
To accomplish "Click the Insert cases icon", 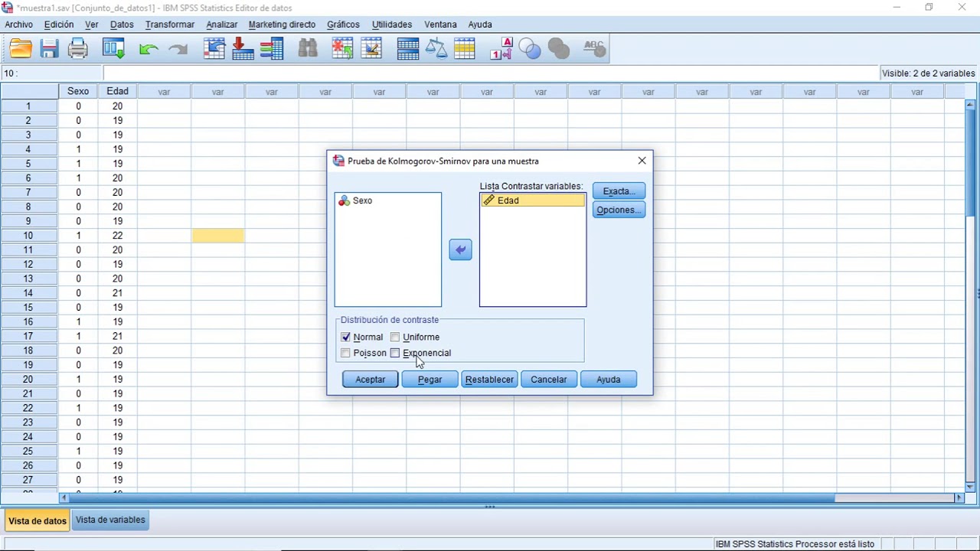I will [342, 49].
